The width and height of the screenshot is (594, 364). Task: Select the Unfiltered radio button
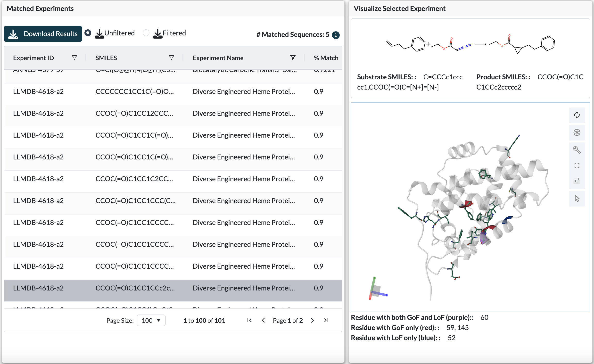pos(88,33)
